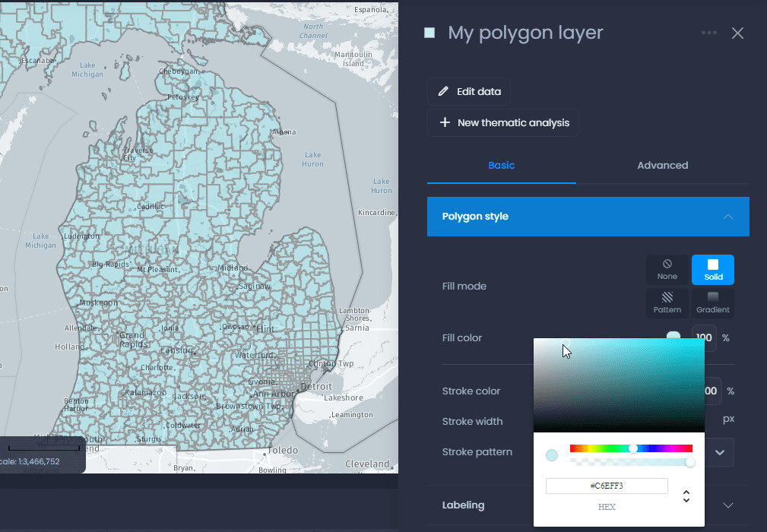Click the fill opacity percentage field
Screen dimensions: 767x532
704,337
